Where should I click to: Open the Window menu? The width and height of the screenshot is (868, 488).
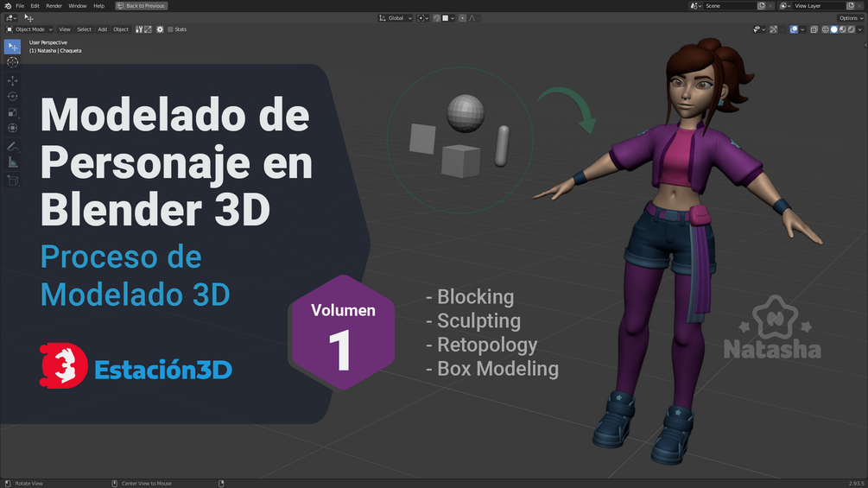point(78,5)
